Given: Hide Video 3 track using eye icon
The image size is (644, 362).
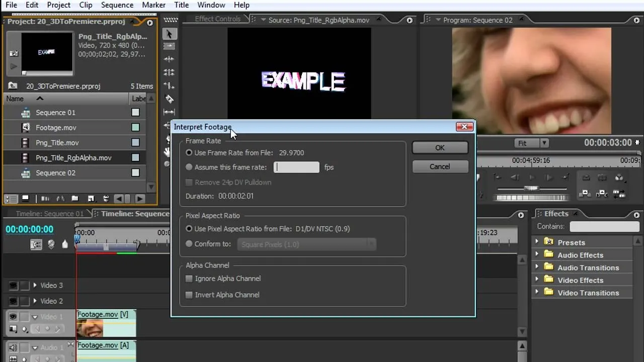Looking at the screenshot, I should [13, 286].
